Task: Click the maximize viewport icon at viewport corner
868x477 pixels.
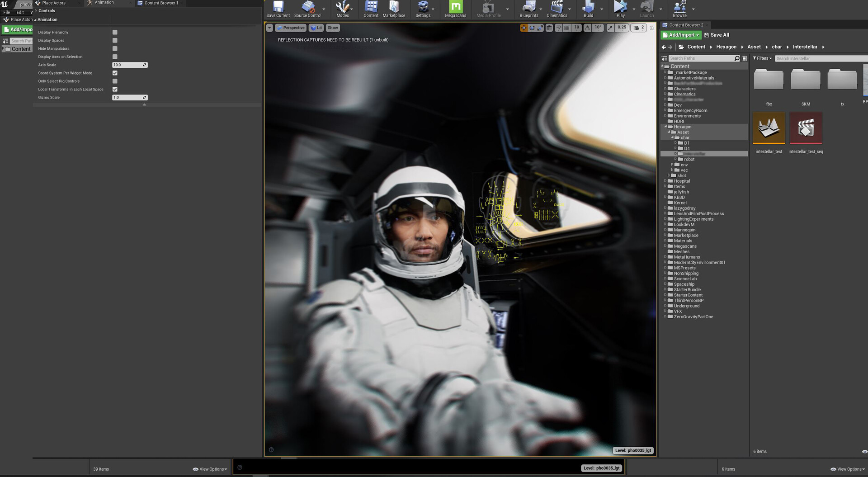Action: tap(651, 28)
